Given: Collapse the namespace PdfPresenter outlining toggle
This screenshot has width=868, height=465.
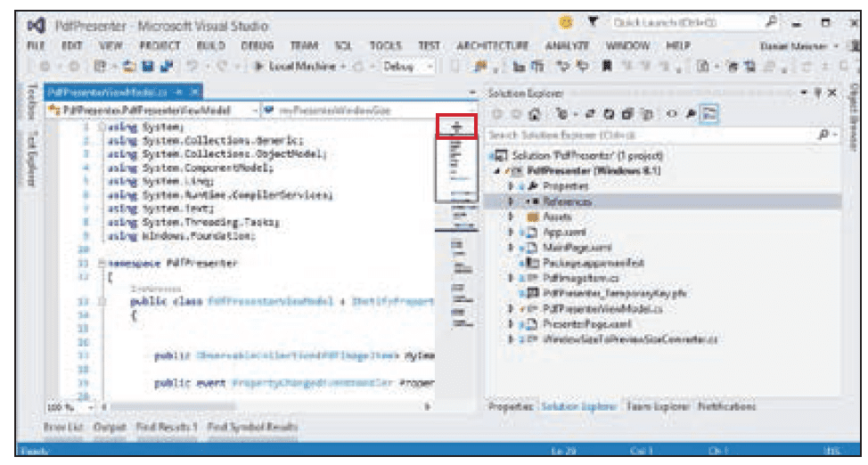Looking at the screenshot, I should tap(102, 263).
